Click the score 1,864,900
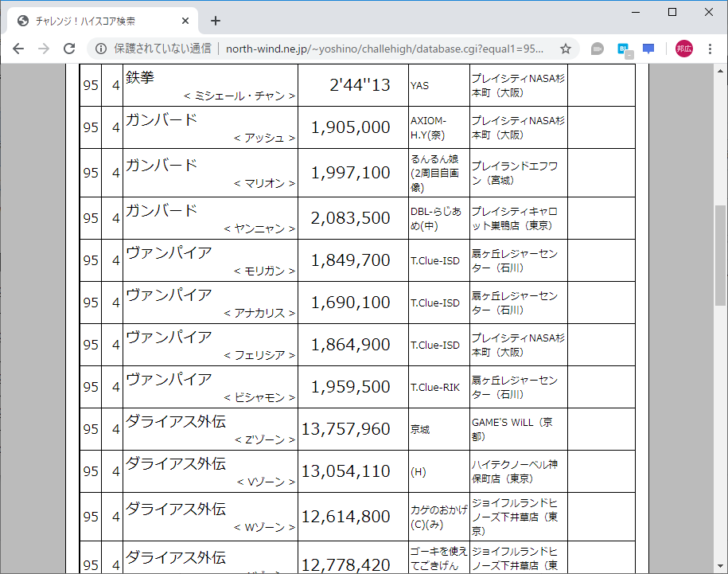Image resolution: width=728 pixels, height=574 pixels. click(x=350, y=345)
